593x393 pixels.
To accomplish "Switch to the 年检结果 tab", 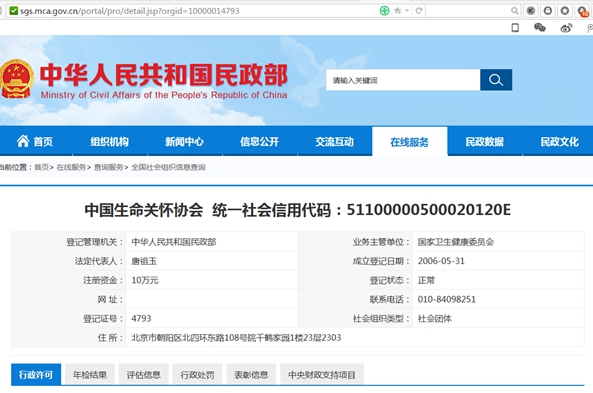I will coord(90,374).
